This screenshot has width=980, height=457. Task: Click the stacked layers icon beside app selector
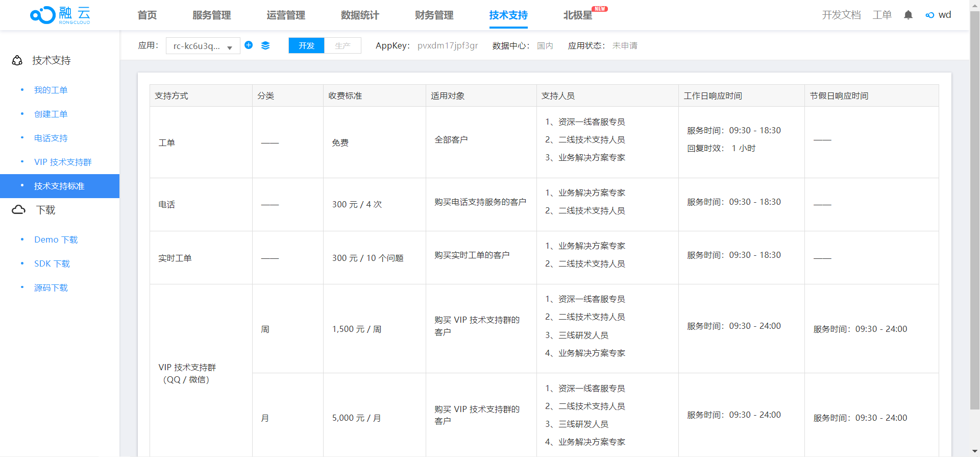point(265,45)
